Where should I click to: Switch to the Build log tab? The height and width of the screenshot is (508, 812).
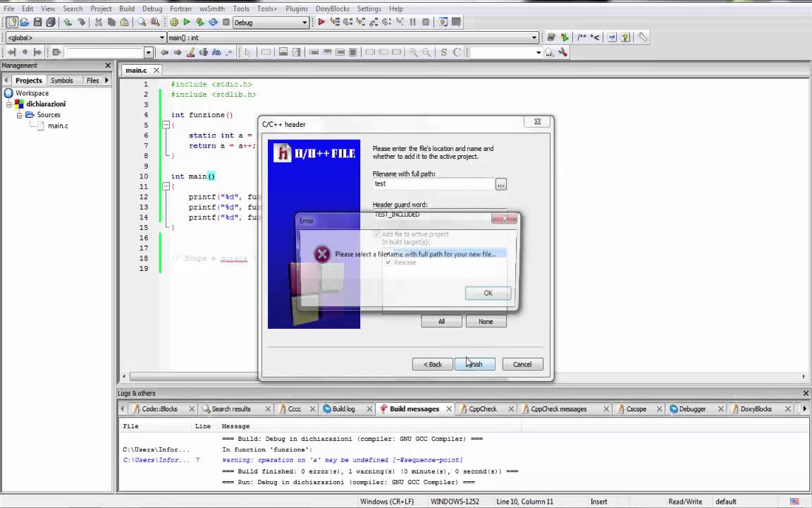point(343,409)
